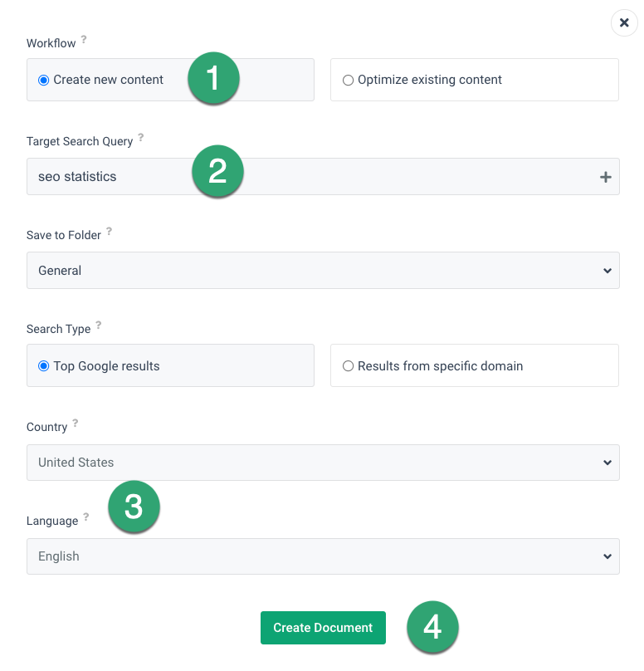
Task: Open help tooltip for Target Search Query
Action: point(141,137)
